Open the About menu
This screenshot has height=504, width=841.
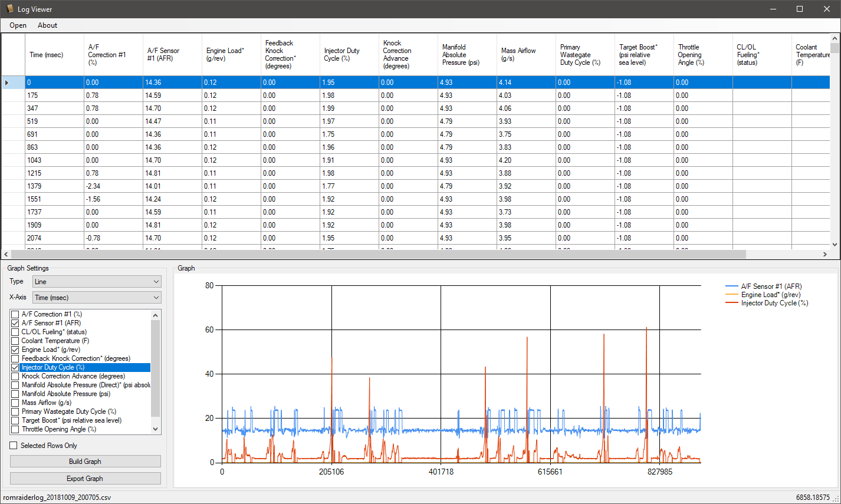tap(47, 25)
